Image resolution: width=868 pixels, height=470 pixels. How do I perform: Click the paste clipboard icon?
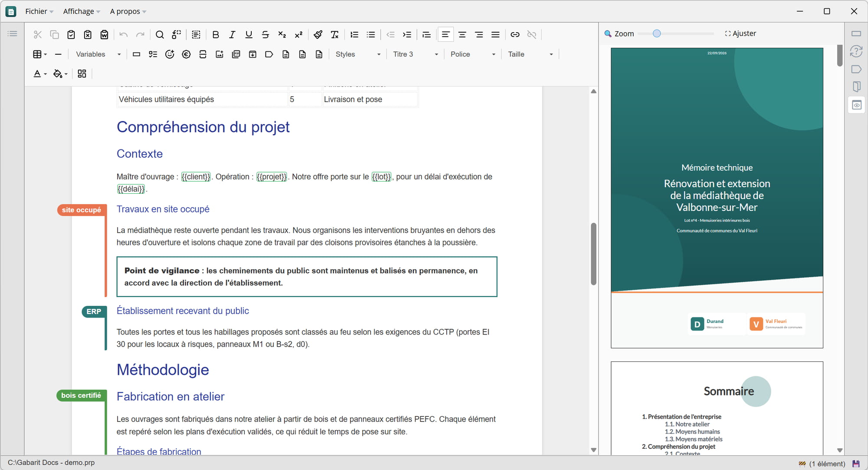(x=71, y=35)
